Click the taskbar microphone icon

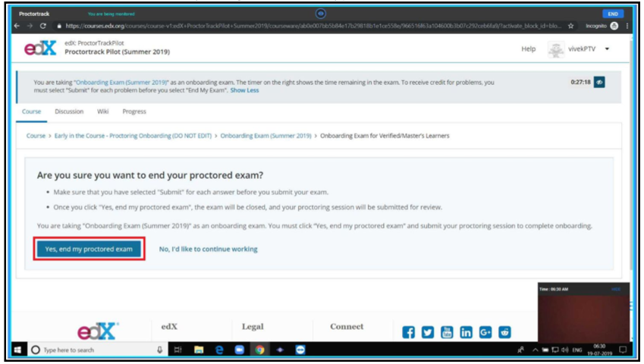160,350
